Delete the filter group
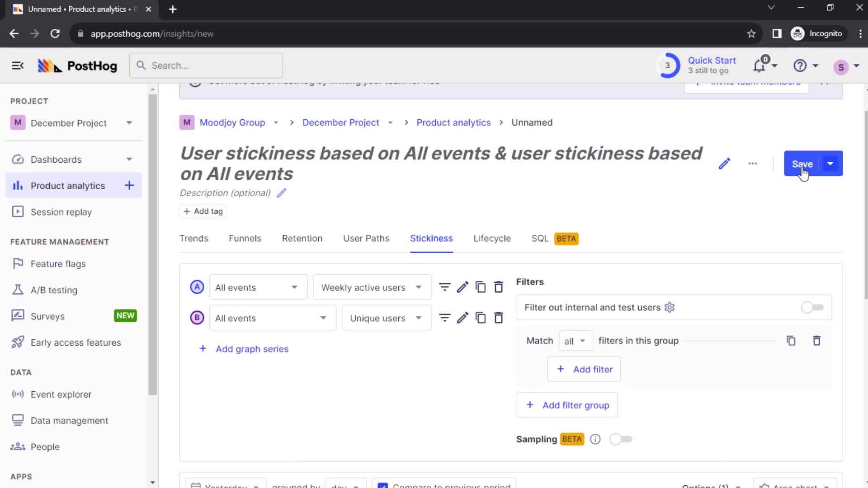Viewport: 868px width, 488px height. [816, 341]
